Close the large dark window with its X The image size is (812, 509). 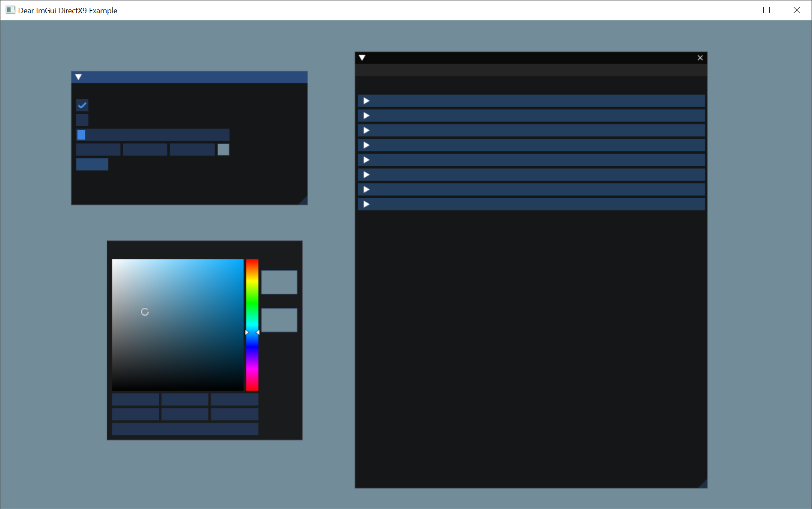(700, 58)
